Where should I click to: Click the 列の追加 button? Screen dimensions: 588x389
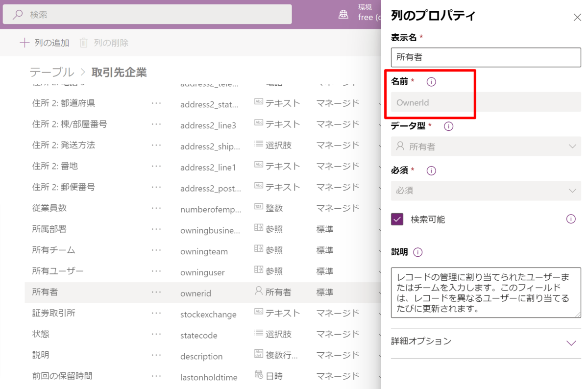point(43,43)
